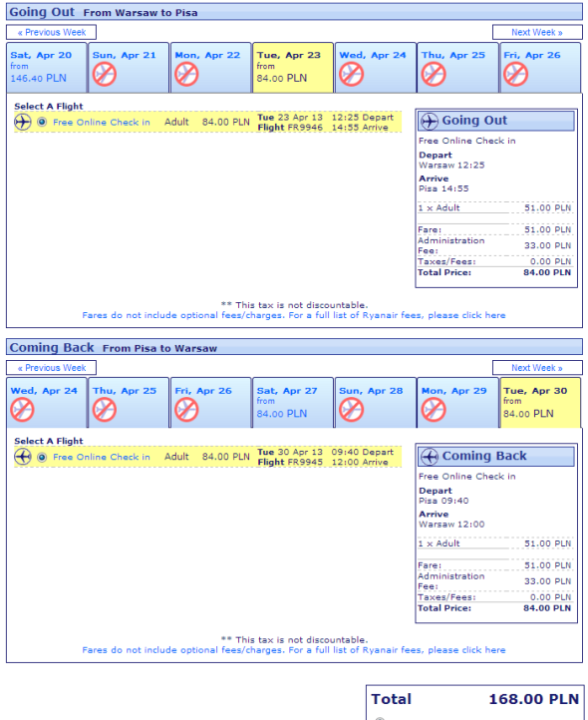This screenshot has height=720, width=588.
Task: Go to Next Week for Coming Back
Action: pos(537,368)
